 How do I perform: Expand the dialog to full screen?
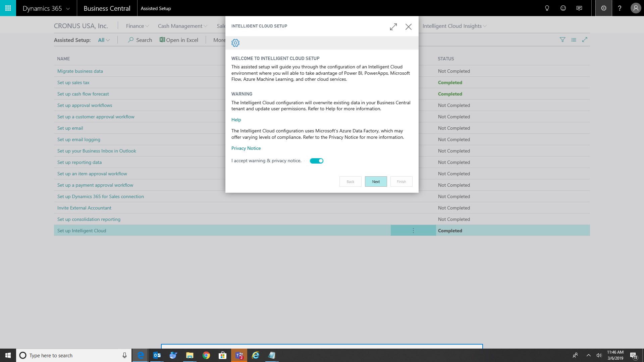(x=393, y=27)
